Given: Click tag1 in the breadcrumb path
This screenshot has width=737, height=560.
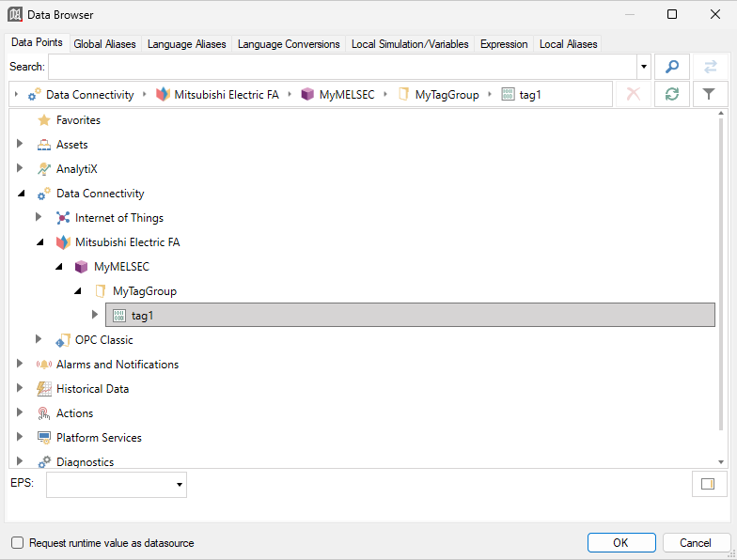Looking at the screenshot, I should (x=530, y=94).
